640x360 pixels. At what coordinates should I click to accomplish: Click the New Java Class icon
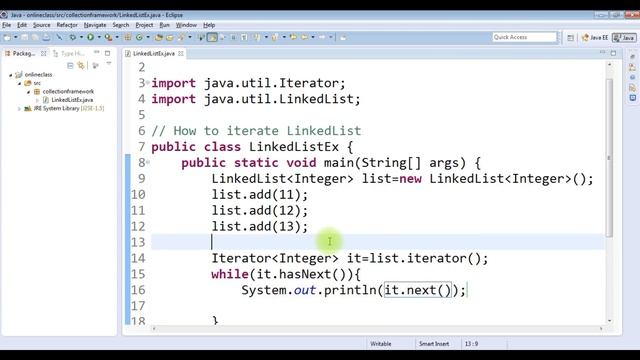coord(140,38)
